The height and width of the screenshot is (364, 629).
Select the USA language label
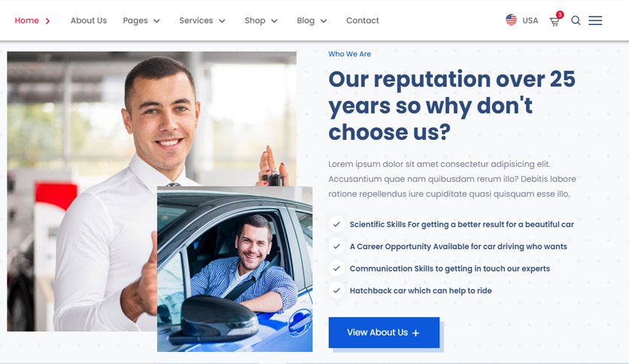pyautogui.click(x=530, y=20)
